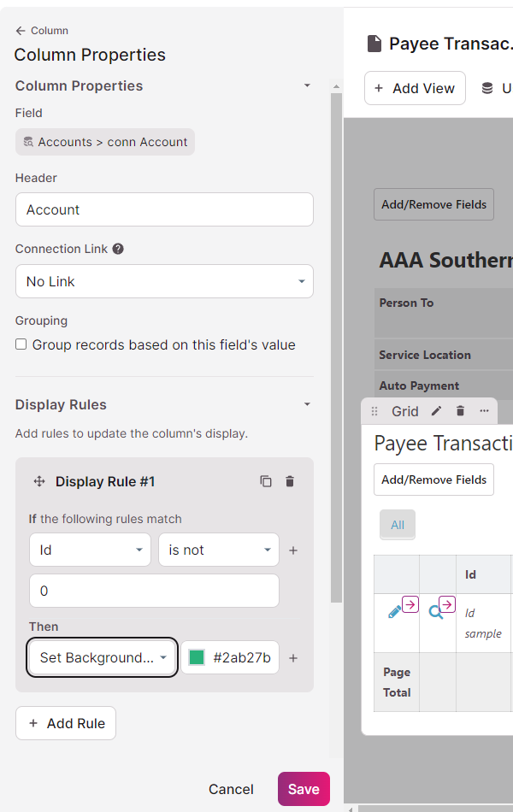Enable grouping records by this field's value
Viewport: 513px width, 812px height.
21,344
